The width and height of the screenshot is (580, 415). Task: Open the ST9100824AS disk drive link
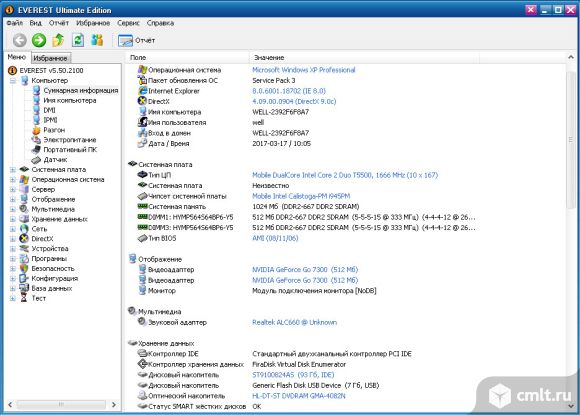293,375
